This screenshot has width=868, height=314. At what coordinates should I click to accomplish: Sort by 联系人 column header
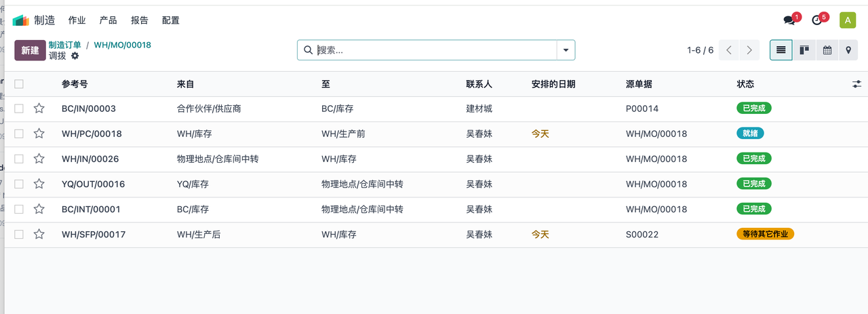pyautogui.click(x=479, y=84)
